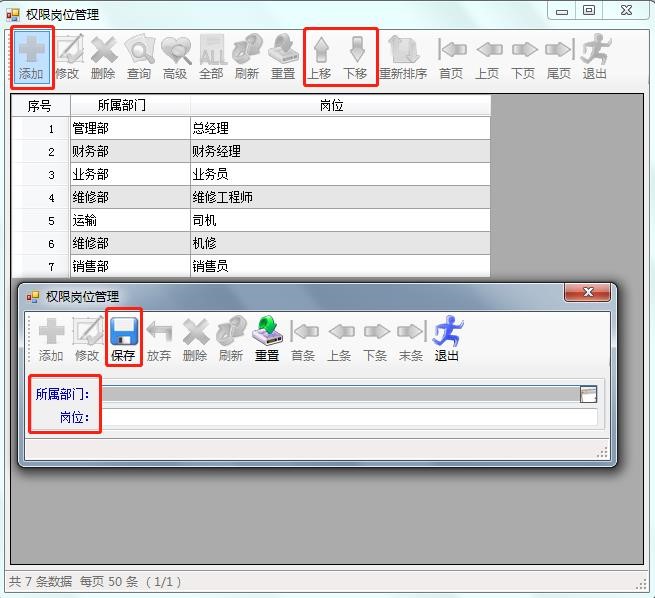Go to 上页 (Previous page) in main toolbar
The image size is (655, 598).
(487, 57)
